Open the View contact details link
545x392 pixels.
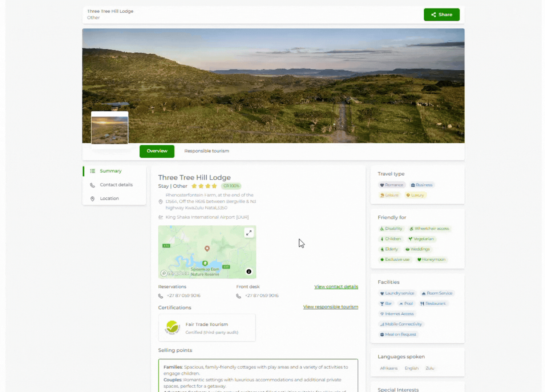(336, 287)
